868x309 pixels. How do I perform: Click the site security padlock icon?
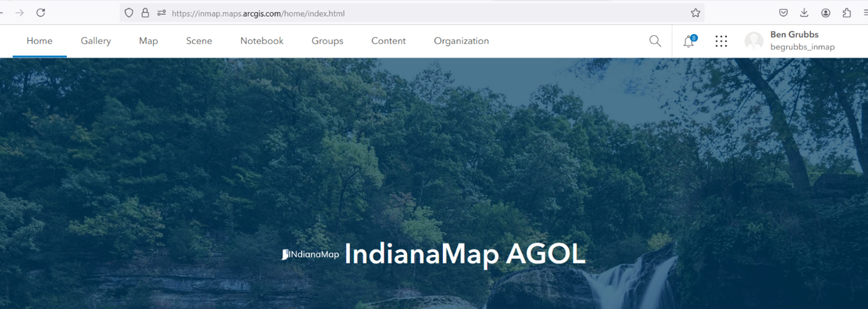pos(145,13)
